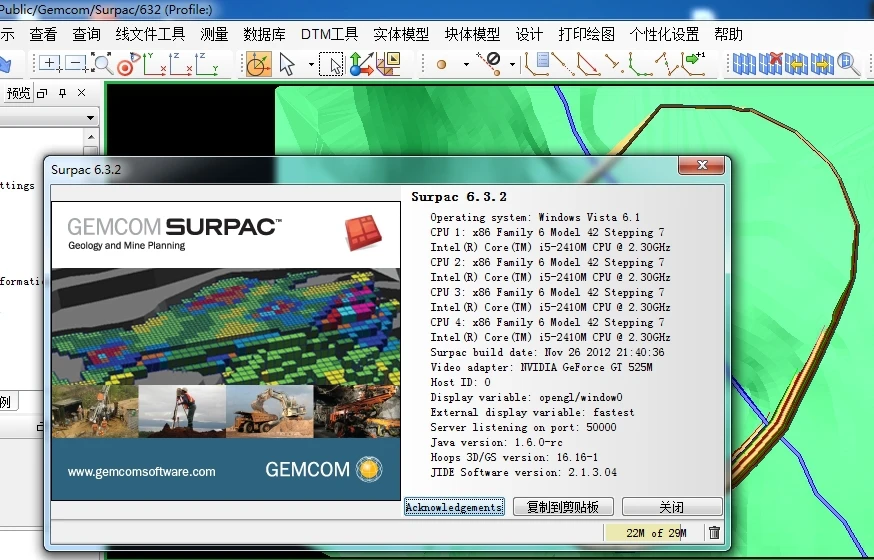
Task: Click the remove sections red X icon
Action: 770,64
